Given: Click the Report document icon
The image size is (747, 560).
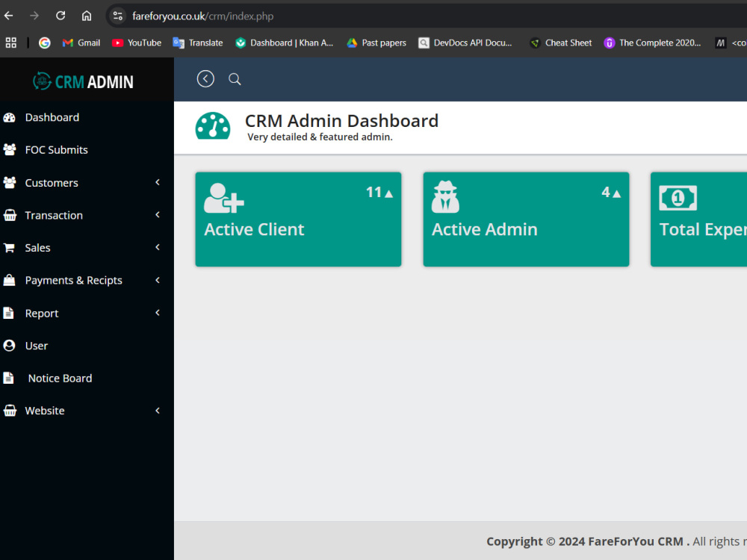Looking at the screenshot, I should click(x=8, y=313).
